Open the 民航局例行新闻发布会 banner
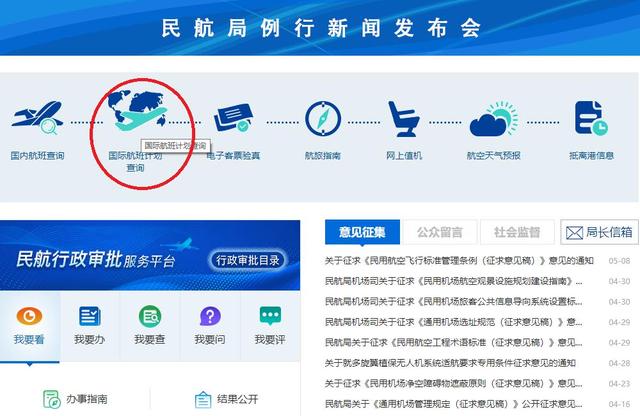Viewport: 640px width, 416px height. 320,27
